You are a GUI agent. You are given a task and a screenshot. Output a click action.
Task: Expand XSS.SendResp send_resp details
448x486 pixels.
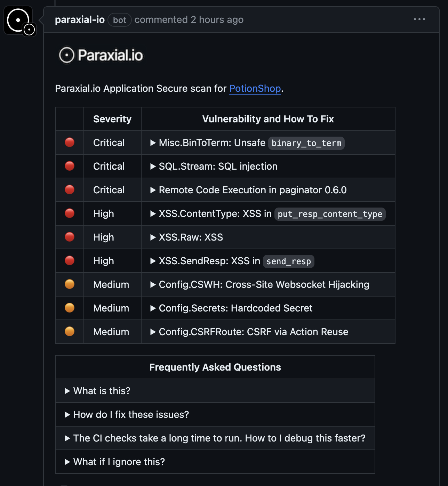[x=232, y=261]
